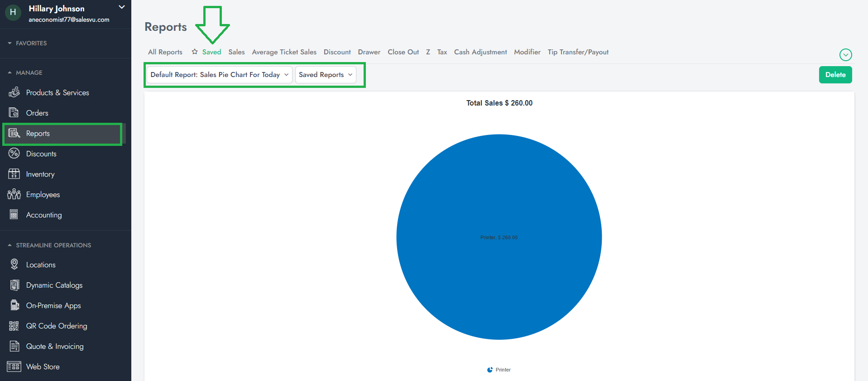Expand the Saved Reports dropdown
Viewport: 868px width, 381px height.
[x=325, y=75]
